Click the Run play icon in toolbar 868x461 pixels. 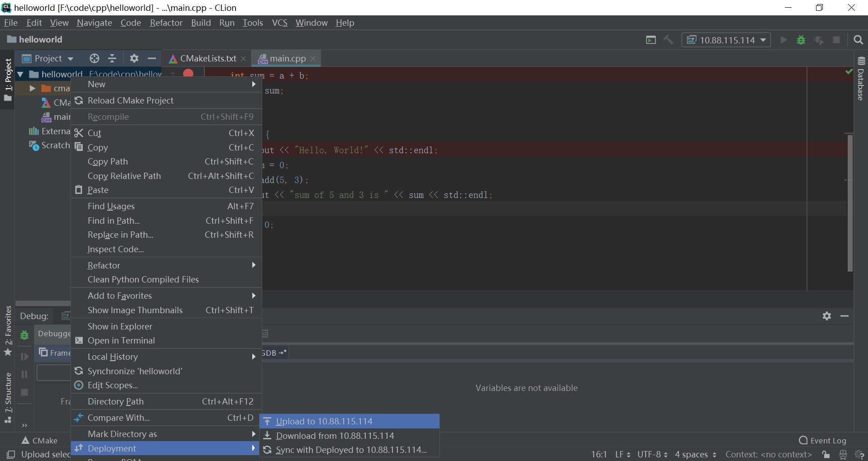783,40
